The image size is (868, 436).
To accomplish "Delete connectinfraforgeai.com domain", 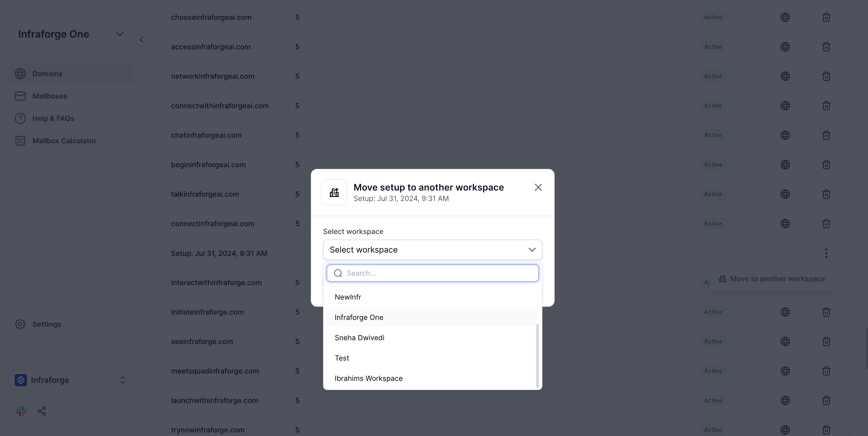I will click(826, 224).
